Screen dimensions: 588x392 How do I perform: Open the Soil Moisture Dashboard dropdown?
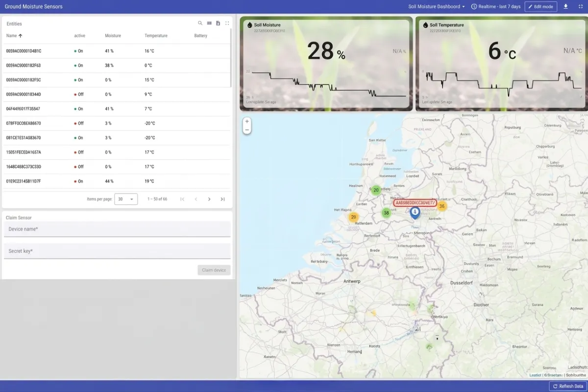pos(437,6)
